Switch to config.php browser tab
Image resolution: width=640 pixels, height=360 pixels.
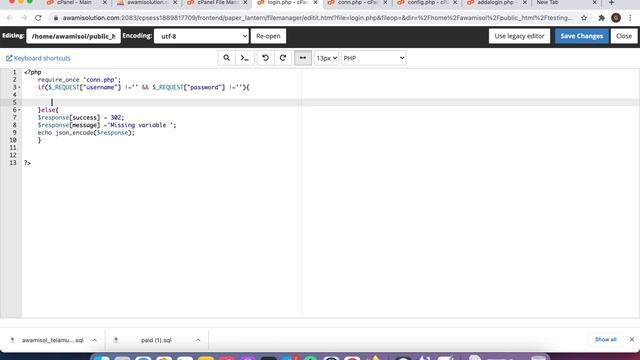427,3
